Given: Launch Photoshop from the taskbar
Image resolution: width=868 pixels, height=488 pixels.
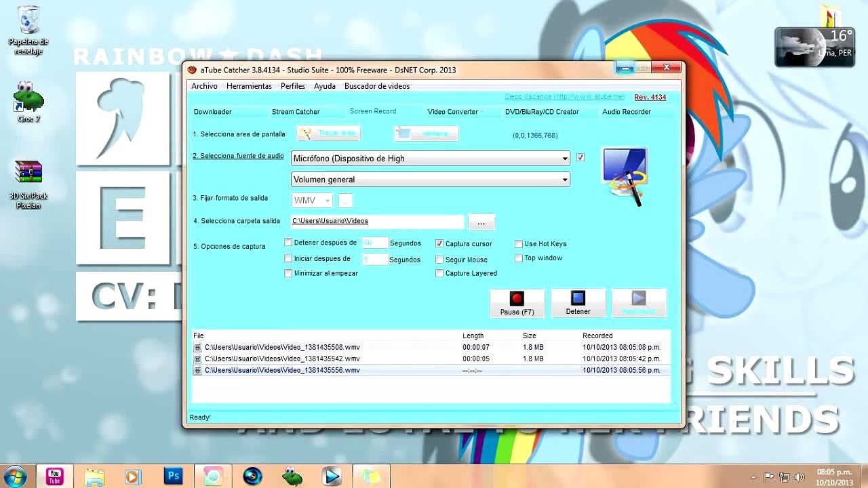Looking at the screenshot, I should click(174, 476).
